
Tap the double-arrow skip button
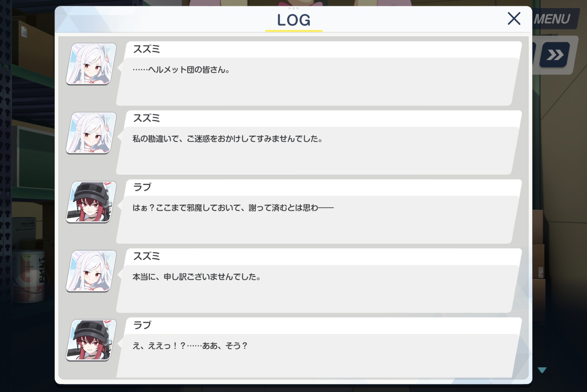point(555,55)
